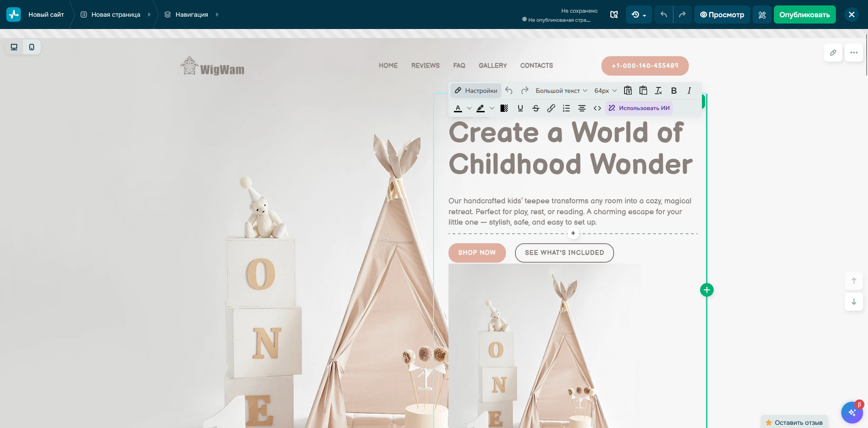Open the HTML code view

pyautogui.click(x=597, y=108)
